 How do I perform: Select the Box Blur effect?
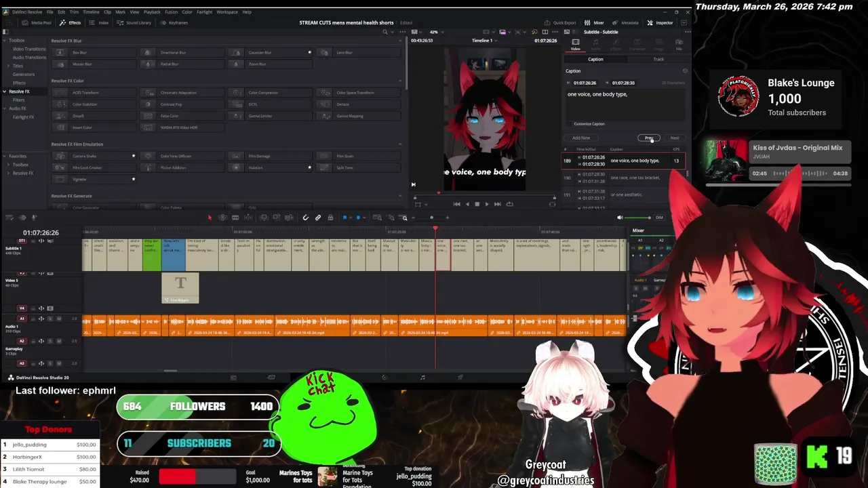pyautogui.click(x=93, y=52)
